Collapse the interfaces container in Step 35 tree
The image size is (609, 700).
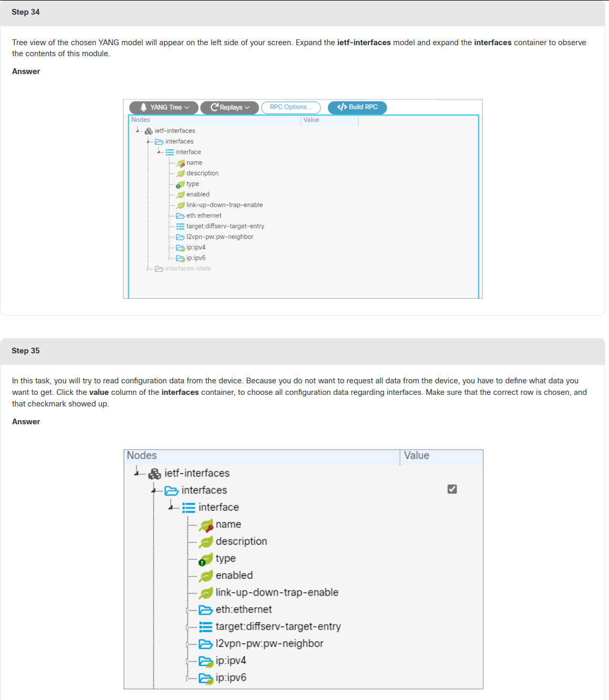pos(153,490)
